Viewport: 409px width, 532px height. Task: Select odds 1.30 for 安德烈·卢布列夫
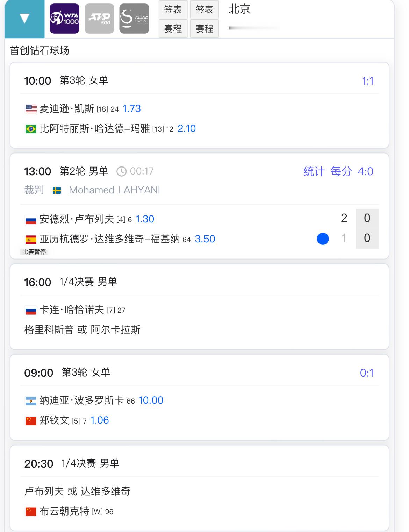tap(145, 219)
